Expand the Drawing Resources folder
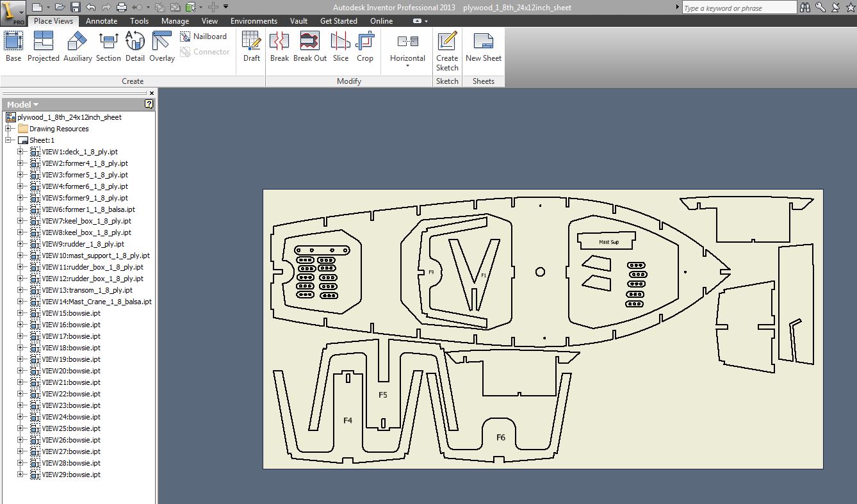The width and height of the screenshot is (857, 504). (x=8, y=129)
